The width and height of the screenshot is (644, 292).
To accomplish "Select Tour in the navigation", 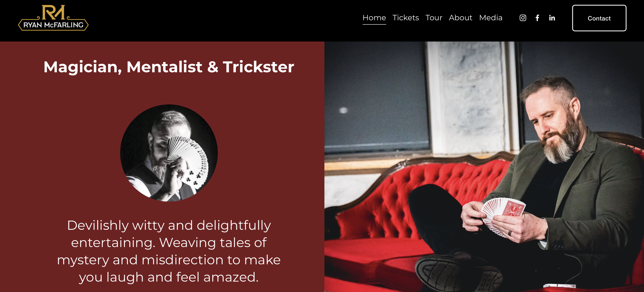I will click(x=434, y=18).
